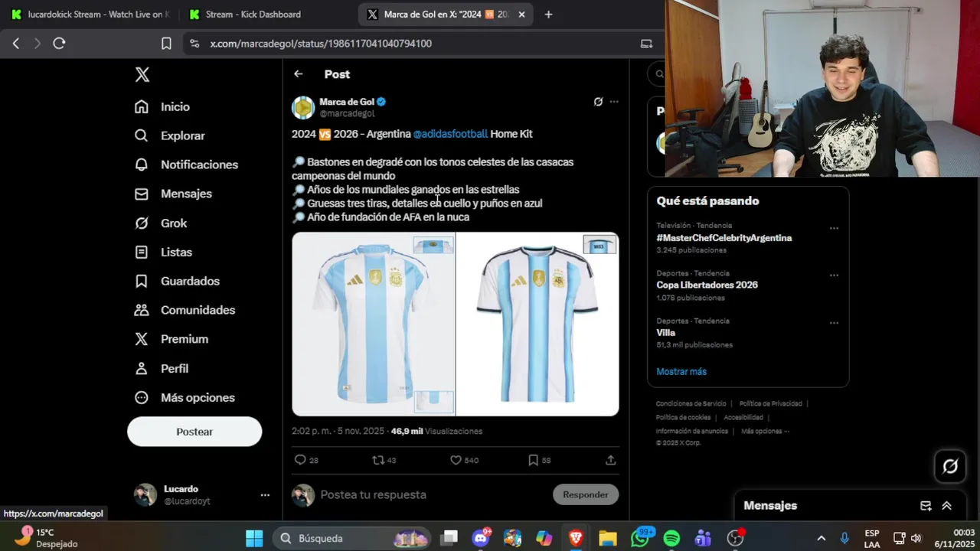Image resolution: width=980 pixels, height=551 pixels.
Task: Reply to post with comment icon
Action: coord(300,460)
